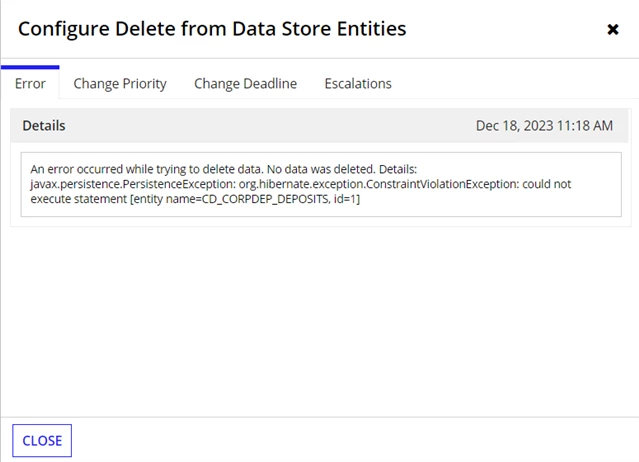Select the Change Deadline tab
The image size is (639, 462).
click(x=245, y=84)
